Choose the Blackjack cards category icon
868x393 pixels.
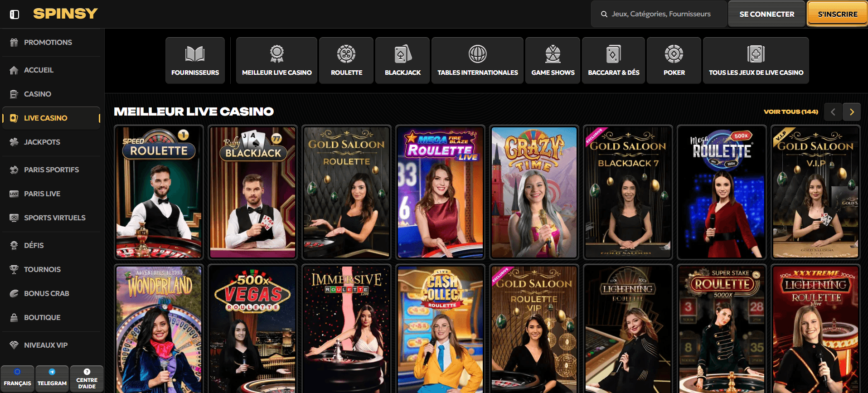coord(402,54)
